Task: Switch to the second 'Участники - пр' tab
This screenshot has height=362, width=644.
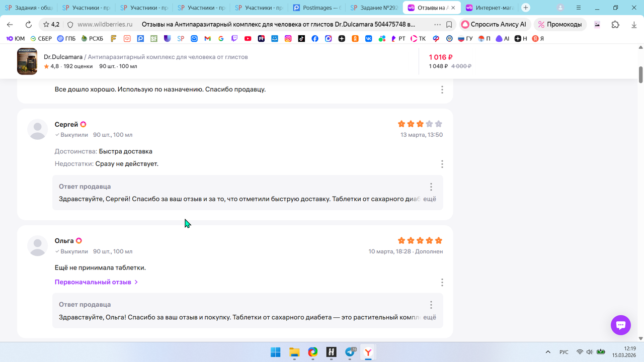Action: [x=144, y=8]
